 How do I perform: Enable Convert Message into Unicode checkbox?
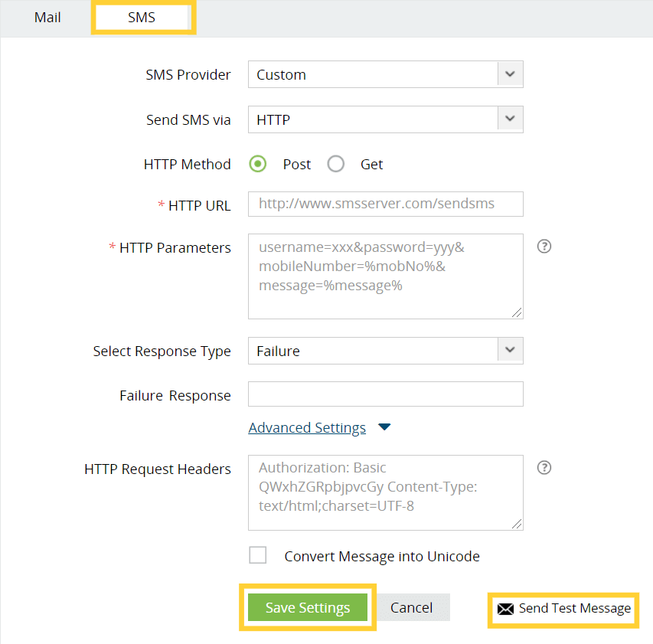point(258,556)
